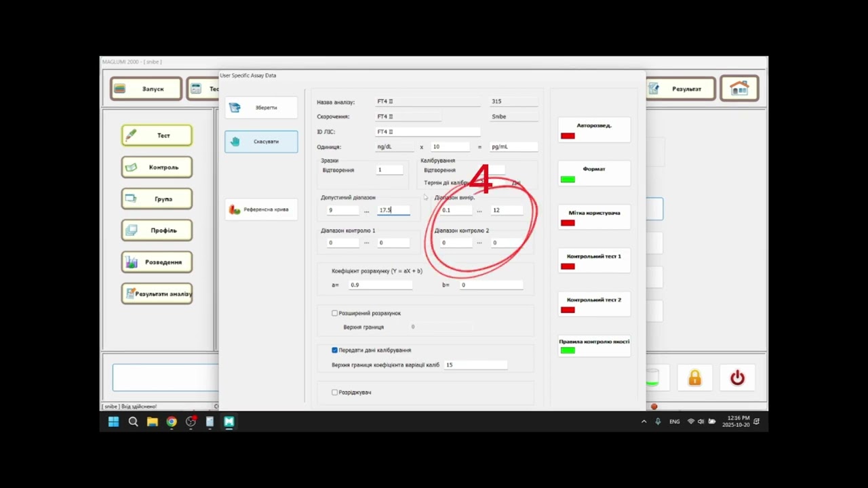Select Профіль in the left menu

coord(157,230)
